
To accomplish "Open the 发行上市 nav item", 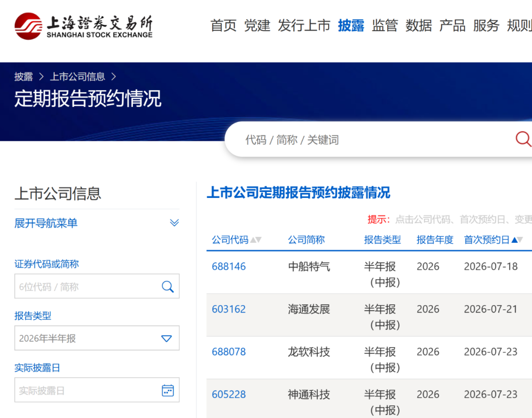I will click(x=304, y=26).
